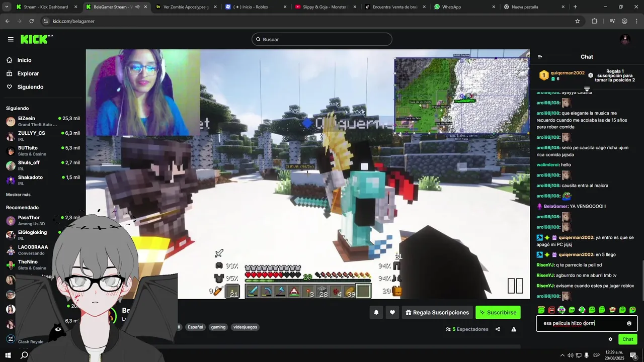Open Shuls_off channel in following list

coord(43,165)
